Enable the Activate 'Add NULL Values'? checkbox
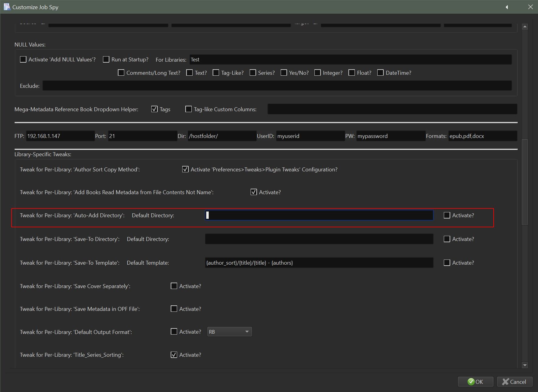The image size is (538, 392). pyautogui.click(x=23, y=60)
